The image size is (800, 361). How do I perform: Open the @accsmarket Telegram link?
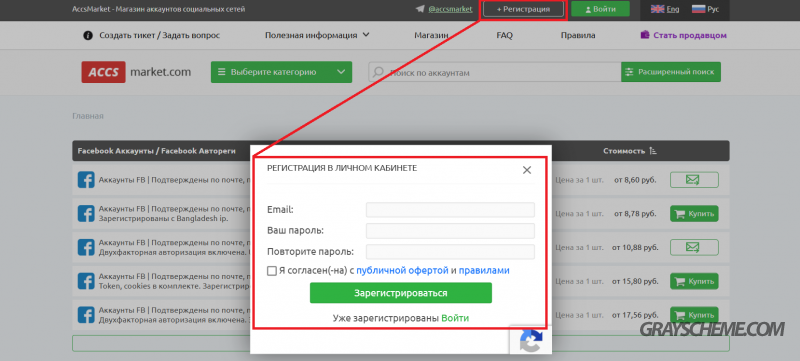450,9
